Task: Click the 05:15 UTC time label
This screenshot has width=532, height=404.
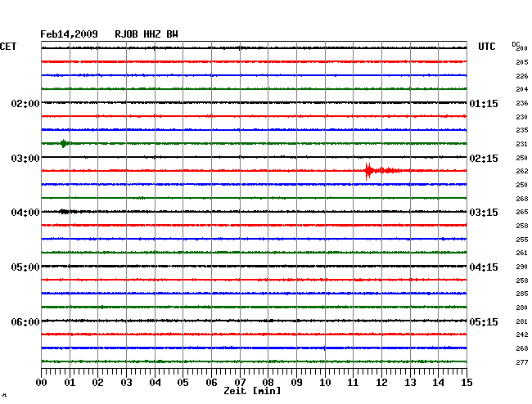Action: [x=484, y=322]
